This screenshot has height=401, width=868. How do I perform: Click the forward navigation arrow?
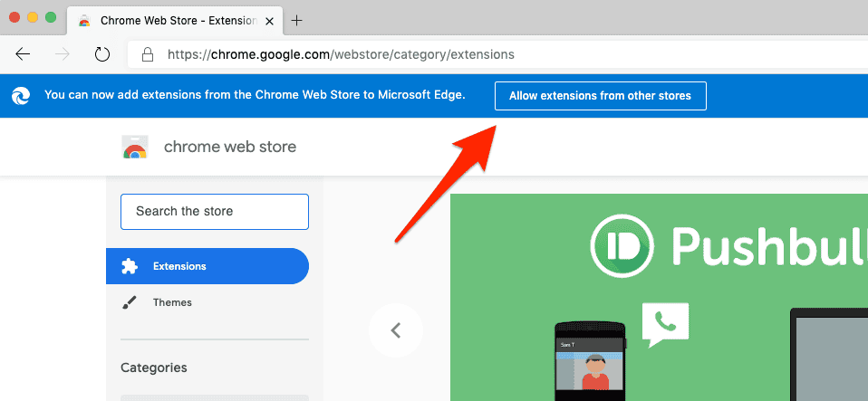[x=63, y=54]
